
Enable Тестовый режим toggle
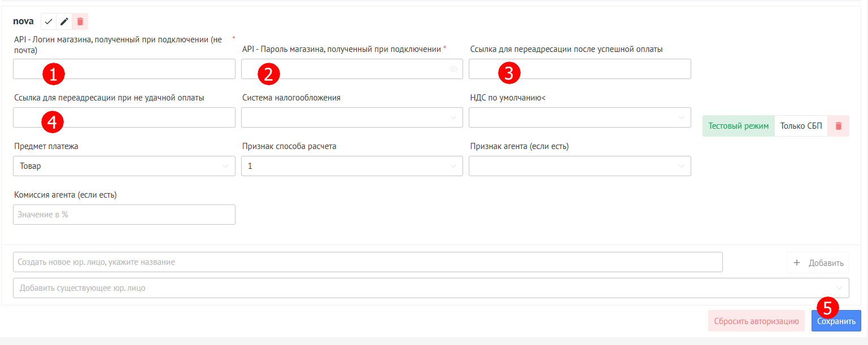(738, 126)
